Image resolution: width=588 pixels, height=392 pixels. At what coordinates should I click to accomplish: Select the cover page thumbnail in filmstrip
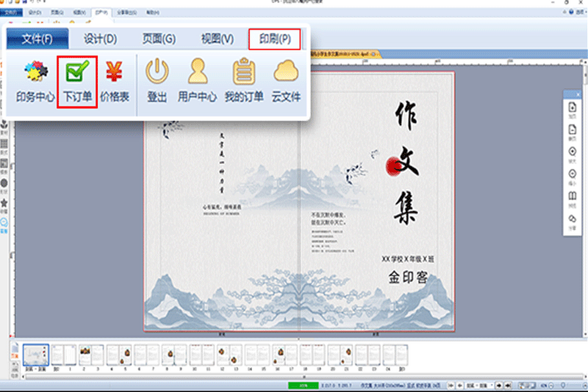pos(36,355)
